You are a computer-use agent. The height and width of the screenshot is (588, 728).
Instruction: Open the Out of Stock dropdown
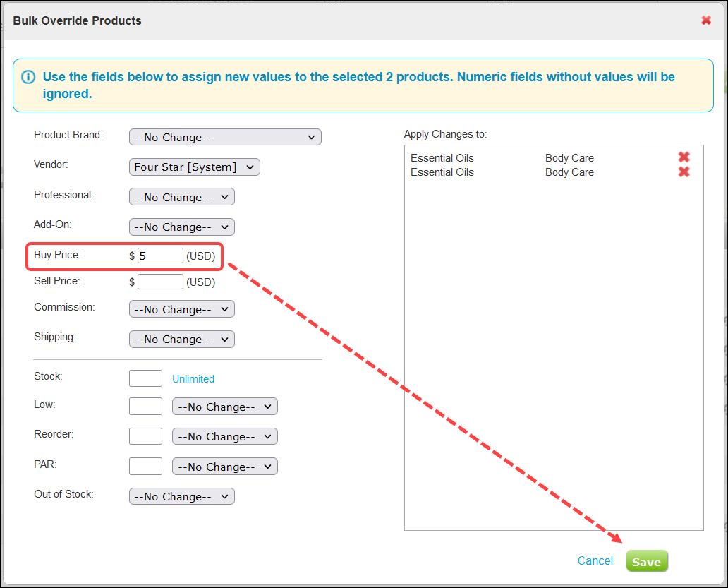click(x=181, y=496)
